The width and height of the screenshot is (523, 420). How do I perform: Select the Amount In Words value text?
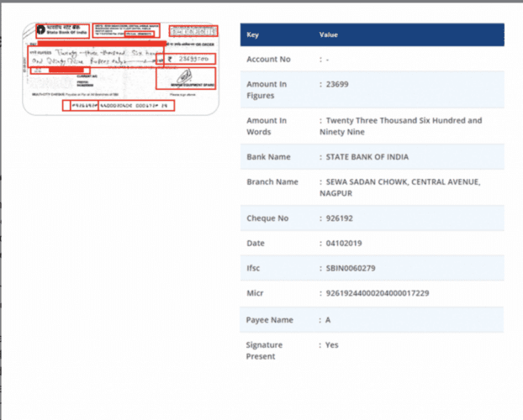tap(402, 126)
